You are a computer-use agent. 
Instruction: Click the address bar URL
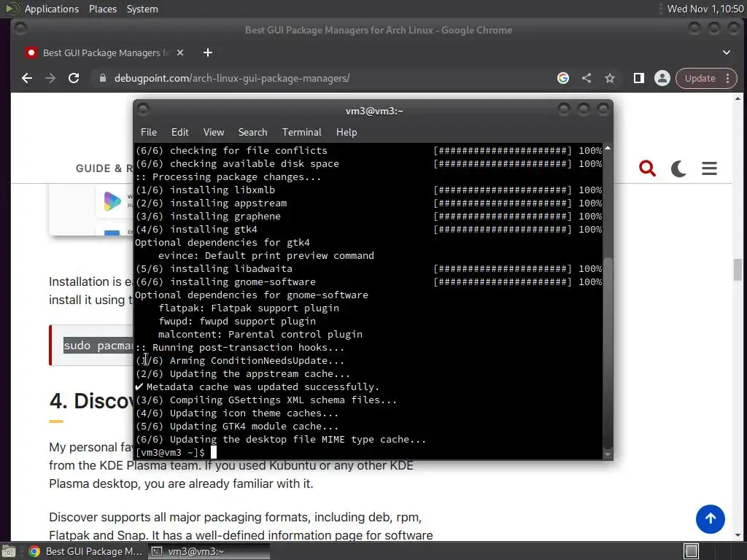pos(232,78)
